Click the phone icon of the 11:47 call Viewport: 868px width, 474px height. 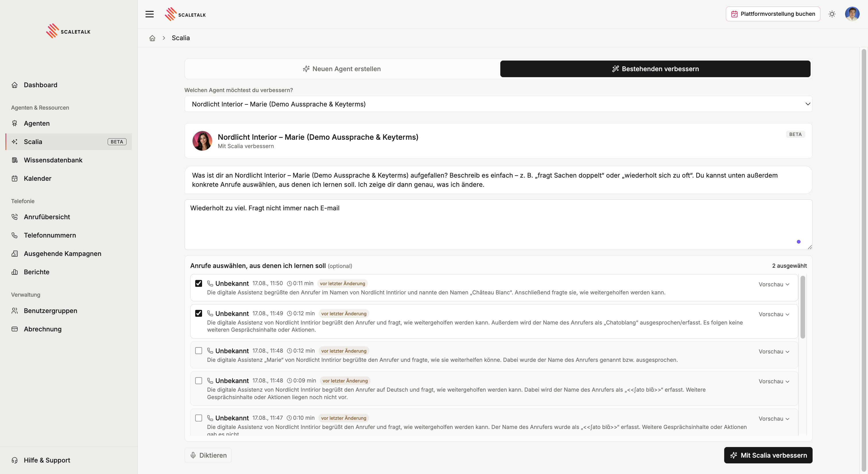click(x=210, y=418)
